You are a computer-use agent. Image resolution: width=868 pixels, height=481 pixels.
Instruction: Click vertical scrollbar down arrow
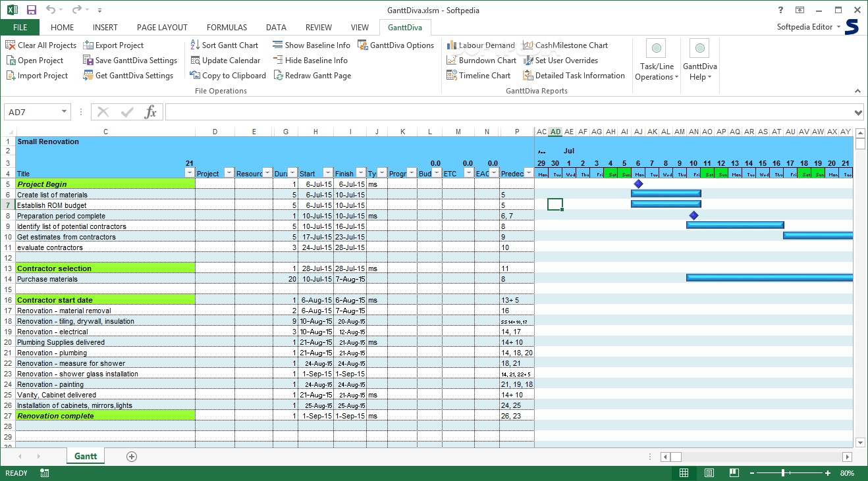pos(860,443)
